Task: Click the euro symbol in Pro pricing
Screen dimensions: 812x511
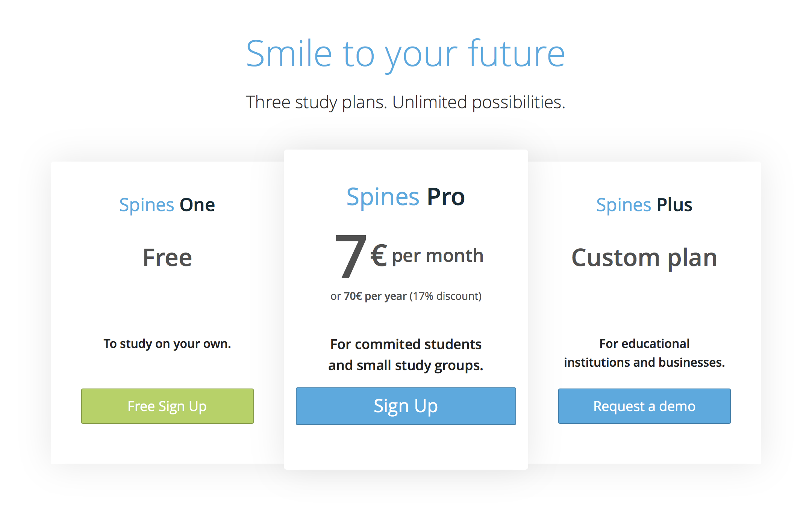Action: click(x=379, y=255)
